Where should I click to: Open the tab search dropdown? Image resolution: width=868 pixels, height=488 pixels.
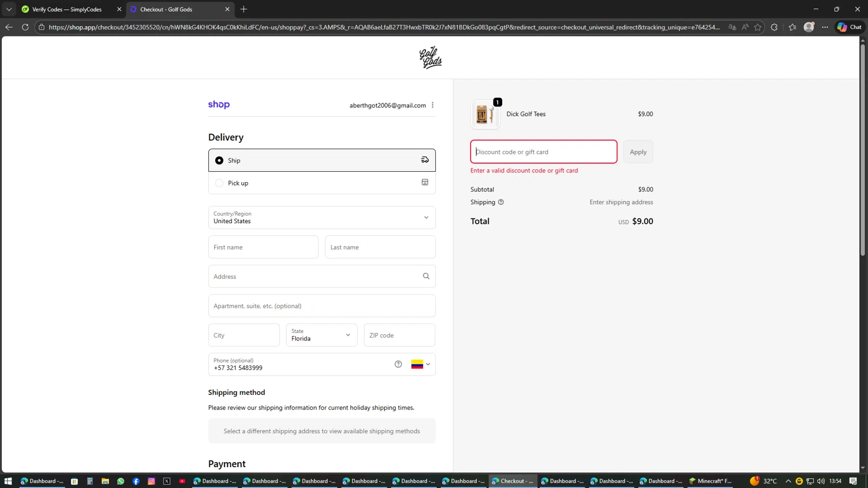[9, 9]
